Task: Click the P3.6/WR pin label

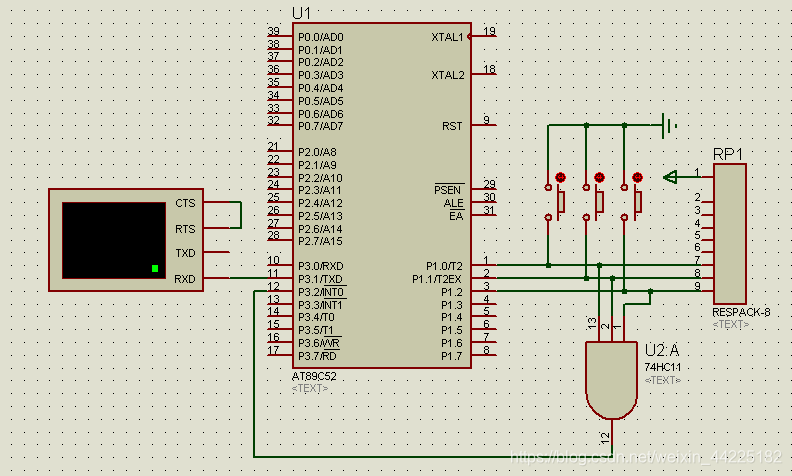Action: click(x=319, y=344)
